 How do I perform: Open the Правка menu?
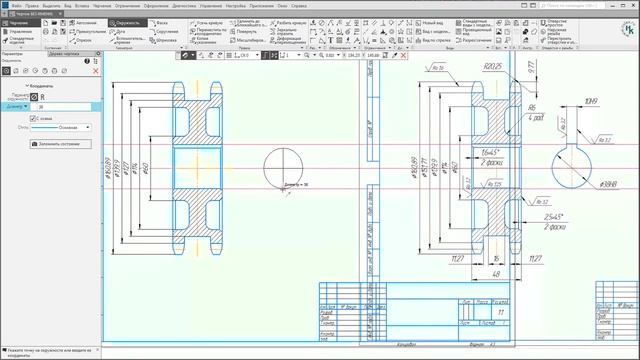[32, 6]
